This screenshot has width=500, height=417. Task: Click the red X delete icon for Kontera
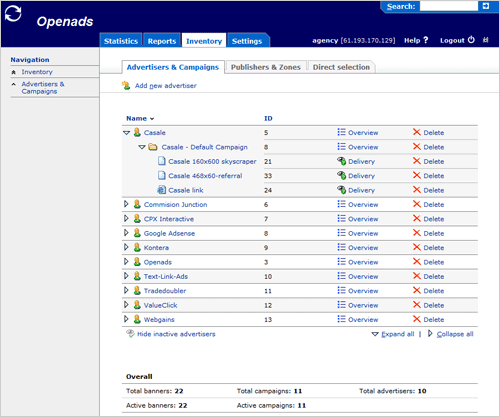[x=417, y=247]
